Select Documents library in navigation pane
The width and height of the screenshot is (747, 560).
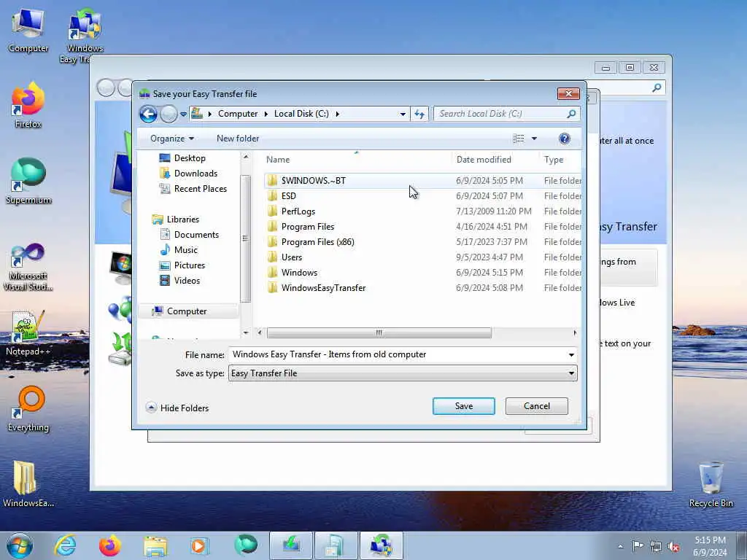pos(196,234)
